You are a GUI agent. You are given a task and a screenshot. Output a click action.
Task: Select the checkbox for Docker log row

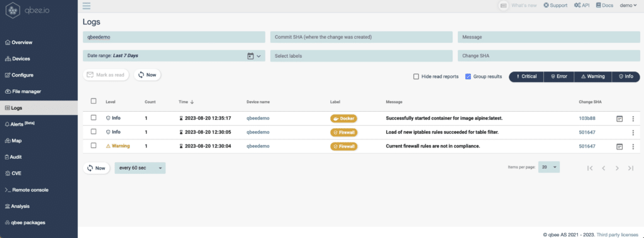coord(94,118)
